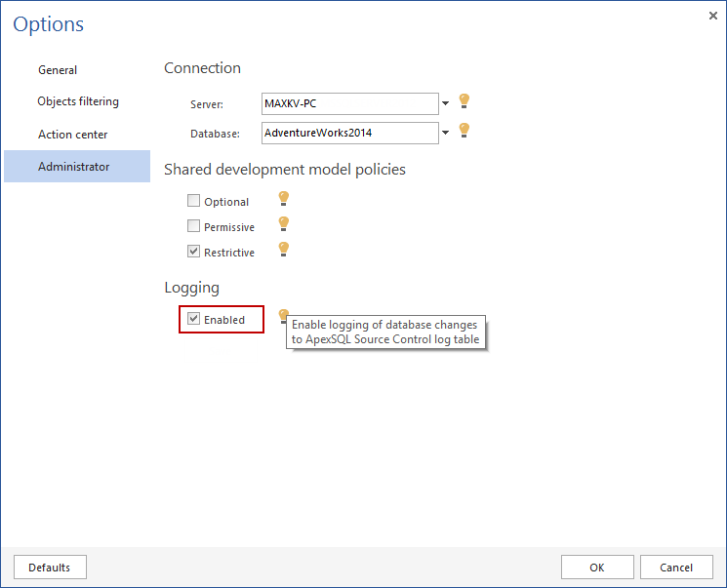Confirm options with OK button
Viewport: 727px width, 588px height.
pos(597,568)
